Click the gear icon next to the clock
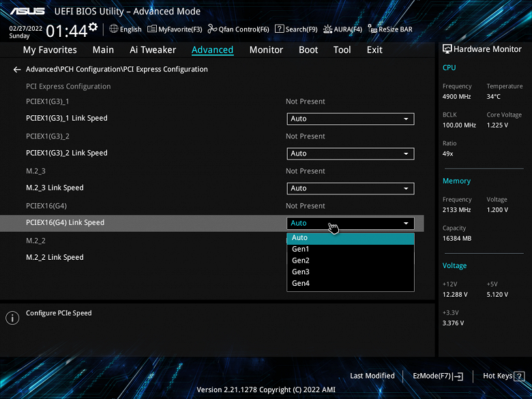This screenshot has height=399, width=532. click(93, 27)
